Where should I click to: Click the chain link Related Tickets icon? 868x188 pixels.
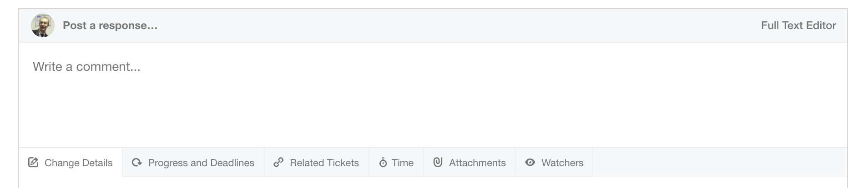pyautogui.click(x=278, y=163)
